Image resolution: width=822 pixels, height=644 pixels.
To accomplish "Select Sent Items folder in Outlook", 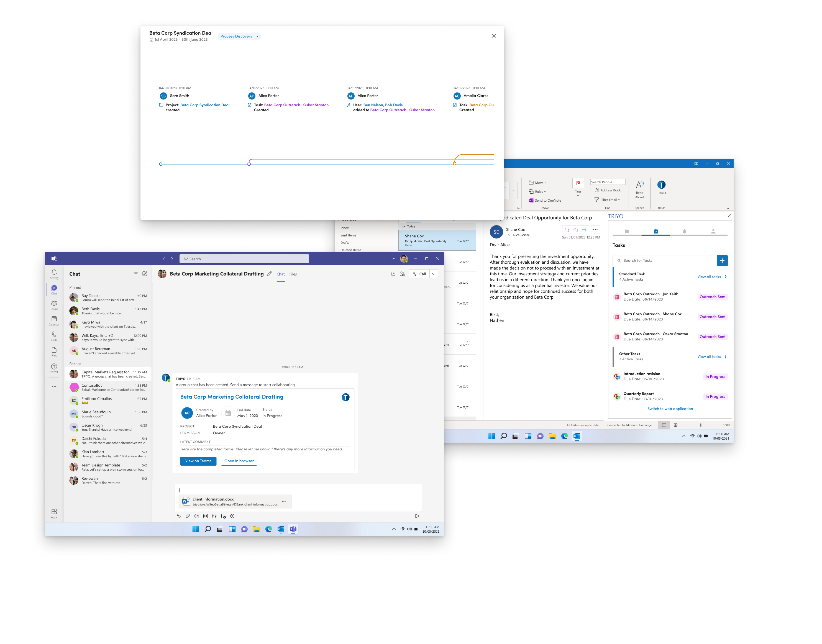I will [348, 235].
